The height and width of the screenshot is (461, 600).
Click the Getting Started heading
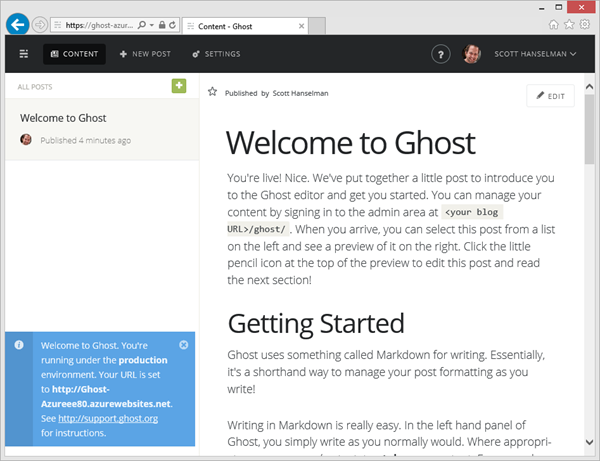pos(316,324)
